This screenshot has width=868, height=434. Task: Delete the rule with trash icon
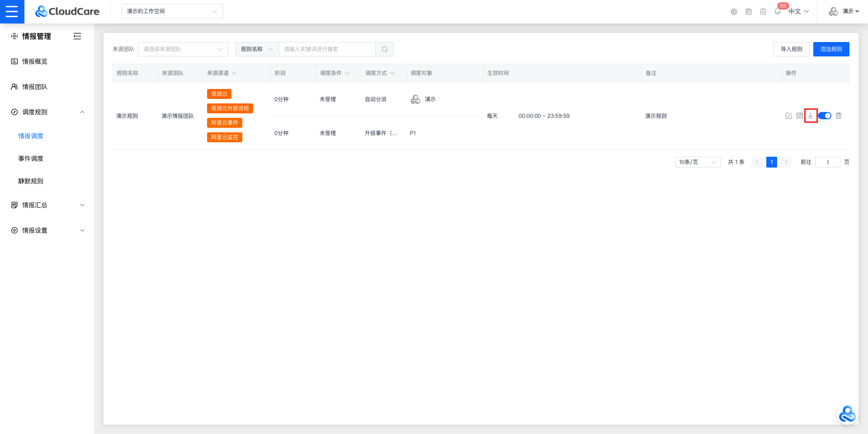tap(839, 116)
